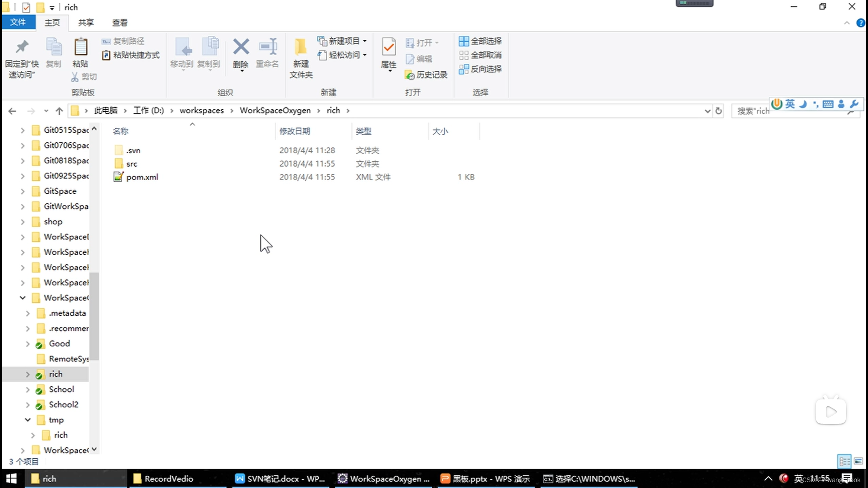868x488 pixels.
Task: Open the File tab
Action: click(18, 23)
